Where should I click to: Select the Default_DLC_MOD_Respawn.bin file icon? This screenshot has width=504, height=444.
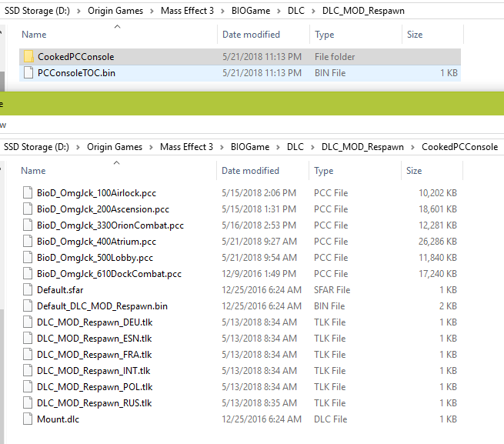pyautogui.click(x=28, y=306)
